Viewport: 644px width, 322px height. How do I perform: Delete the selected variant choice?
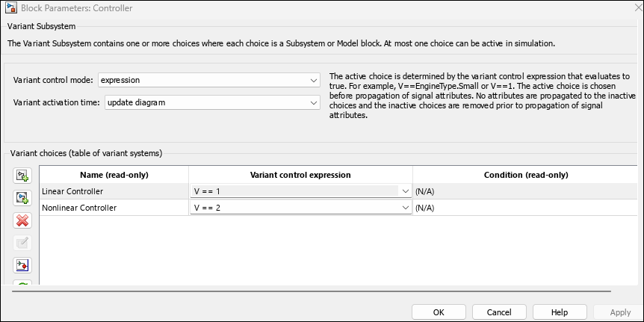tap(22, 220)
